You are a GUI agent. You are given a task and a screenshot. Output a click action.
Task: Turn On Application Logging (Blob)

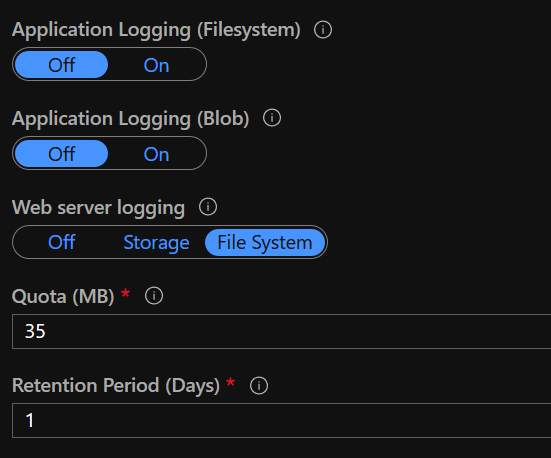click(x=156, y=154)
